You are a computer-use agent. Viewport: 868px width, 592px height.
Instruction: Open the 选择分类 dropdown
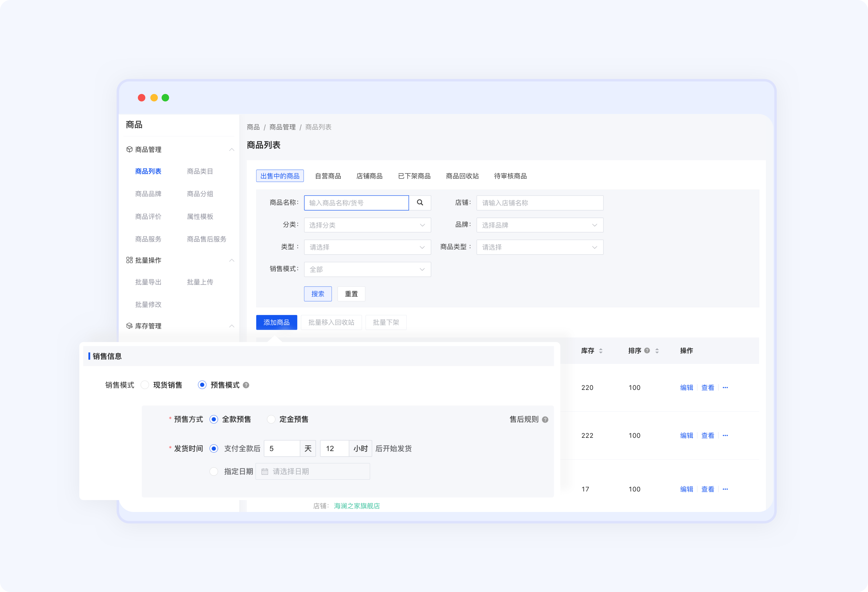pos(367,225)
